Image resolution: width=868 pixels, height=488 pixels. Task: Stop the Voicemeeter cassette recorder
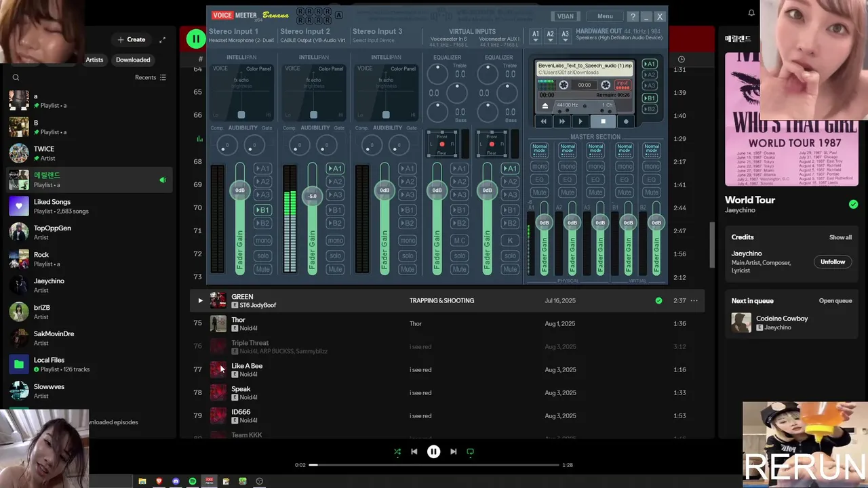[603, 121]
